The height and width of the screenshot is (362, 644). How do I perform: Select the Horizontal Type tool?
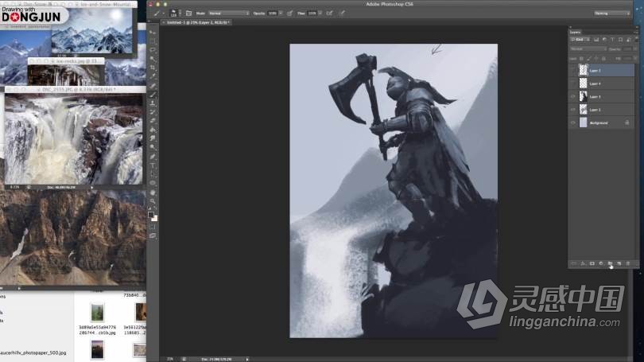(x=153, y=165)
